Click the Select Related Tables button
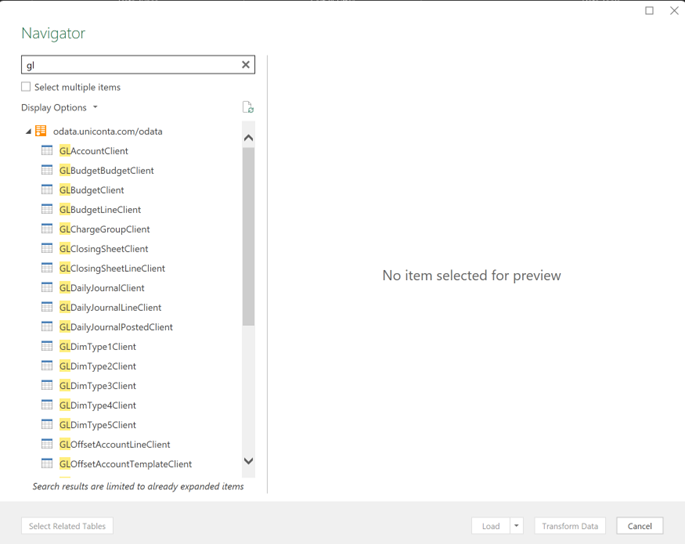This screenshot has height=544, width=685. 67,526
